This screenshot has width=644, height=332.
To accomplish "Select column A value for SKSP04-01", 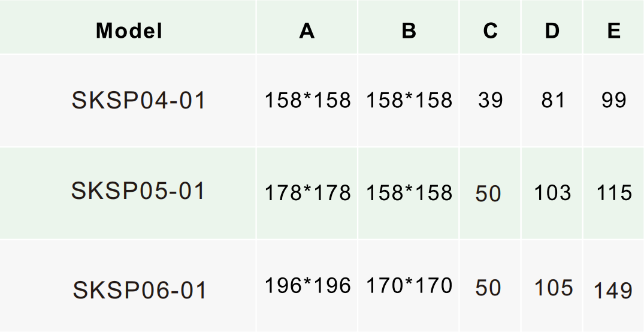I will coord(308,100).
